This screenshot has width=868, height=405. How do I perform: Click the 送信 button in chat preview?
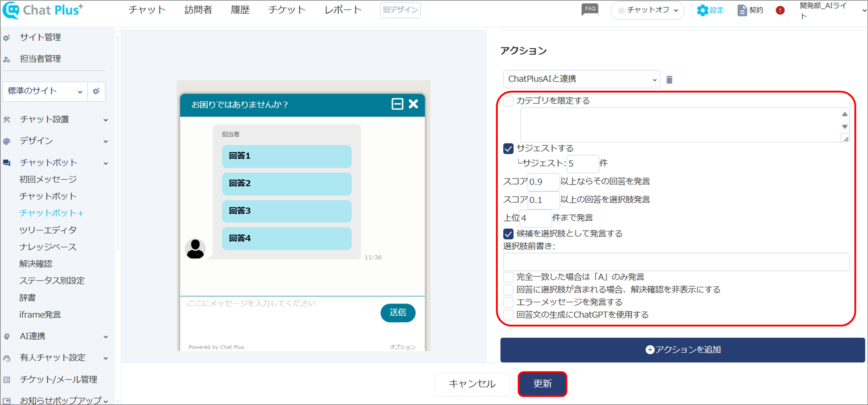[x=398, y=313]
